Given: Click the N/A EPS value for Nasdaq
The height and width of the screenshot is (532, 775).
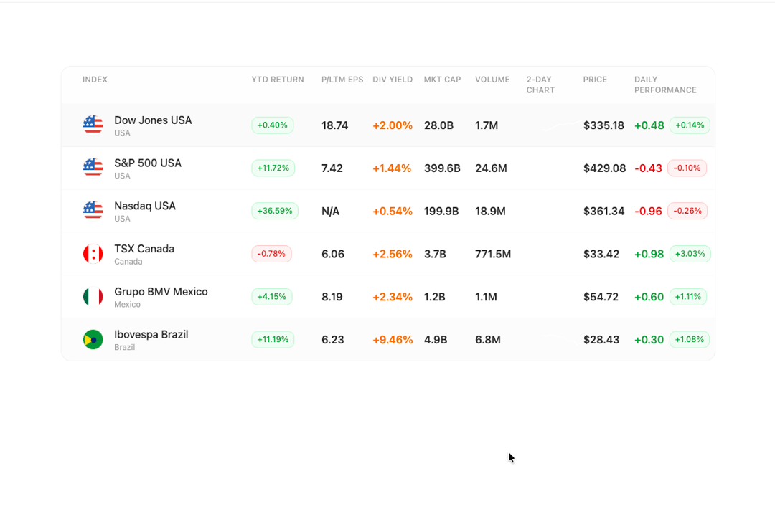Looking at the screenshot, I should coord(330,212).
